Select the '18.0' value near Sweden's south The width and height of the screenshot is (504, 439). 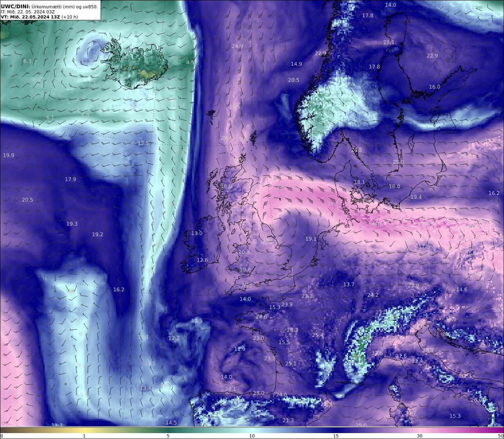[x=395, y=186]
